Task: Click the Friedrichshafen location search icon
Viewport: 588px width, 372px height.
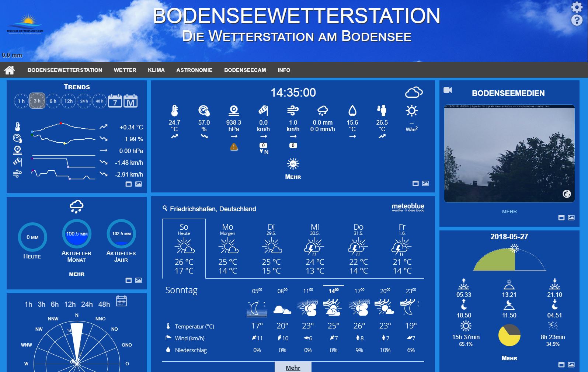Action: click(x=165, y=208)
